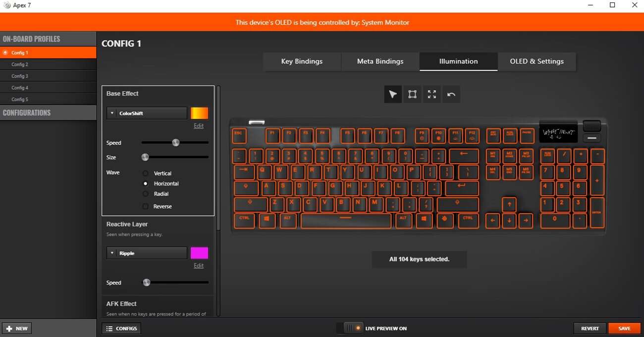Open the ColorShift base effect dropdown

click(x=147, y=113)
